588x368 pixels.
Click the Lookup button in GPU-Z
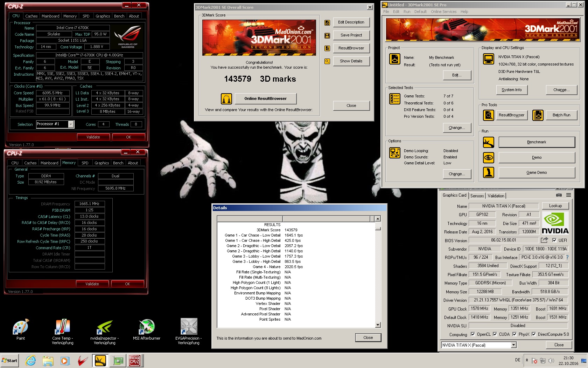point(555,206)
